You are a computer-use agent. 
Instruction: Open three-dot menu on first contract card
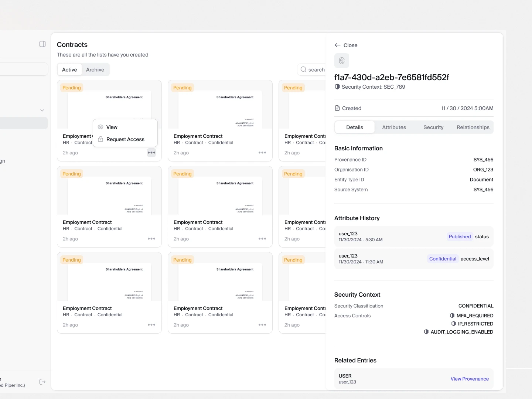[151, 153]
